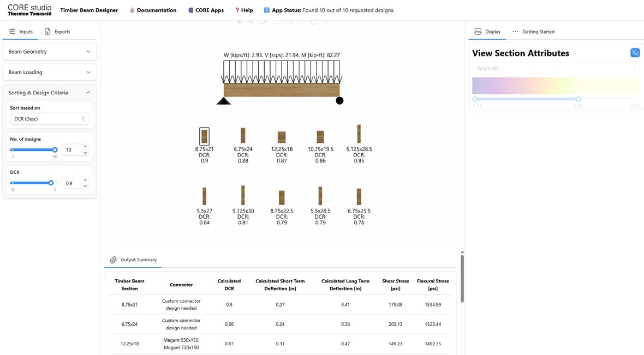
Task: Open the Help link
Action: (247, 10)
